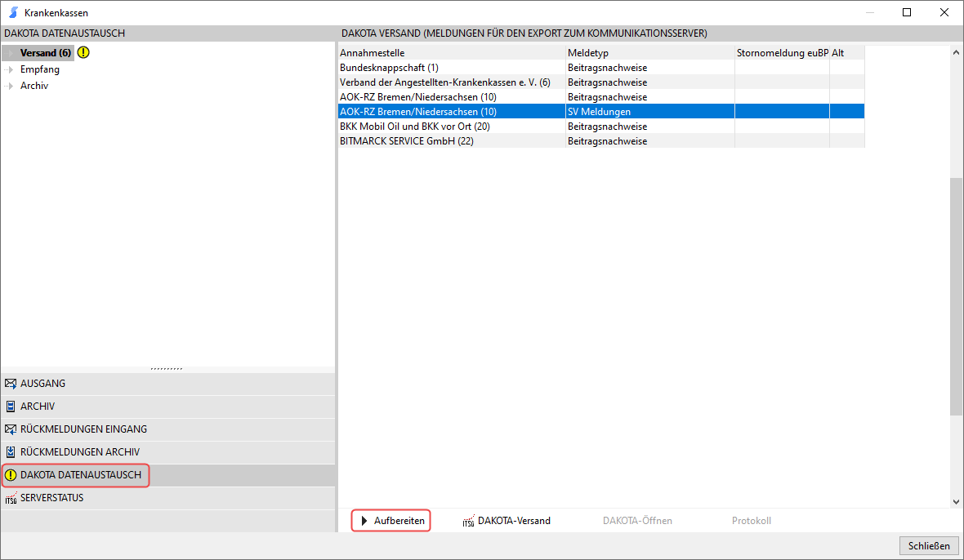Click the scrollbar up arrow
This screenshot has height=560, width=964.
[956, 53]
